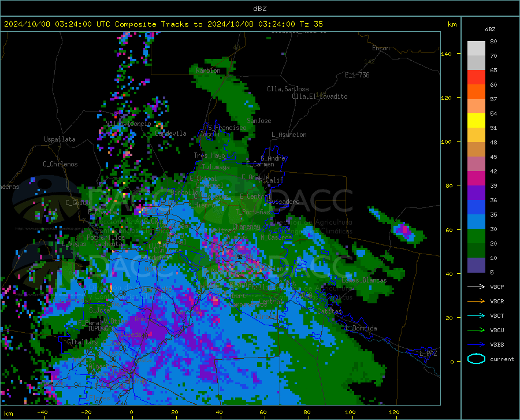Click the E_1-736 label

(357, 75)
